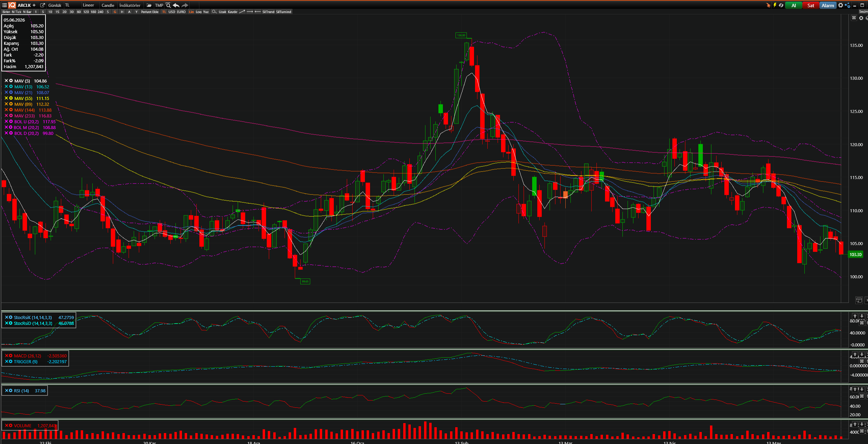This screenshot has height=444, width=868.
Task: Click the TMP template button
Action: click(159, 5)
